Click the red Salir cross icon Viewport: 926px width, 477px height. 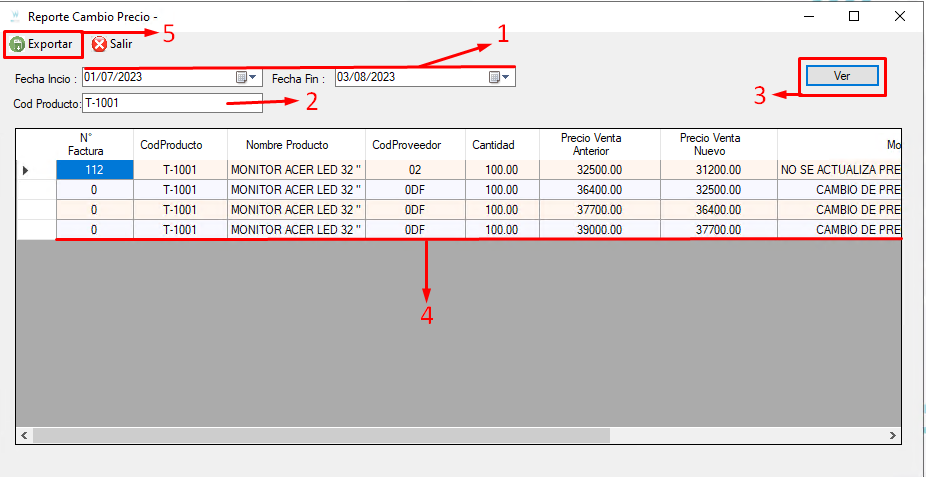pyautogui.click(x=100, y=45)
